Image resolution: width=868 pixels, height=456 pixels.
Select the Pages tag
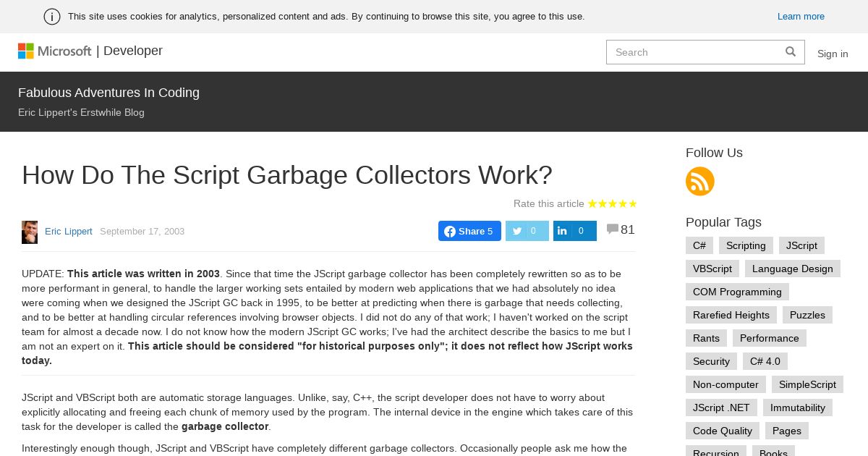[787, 431]
